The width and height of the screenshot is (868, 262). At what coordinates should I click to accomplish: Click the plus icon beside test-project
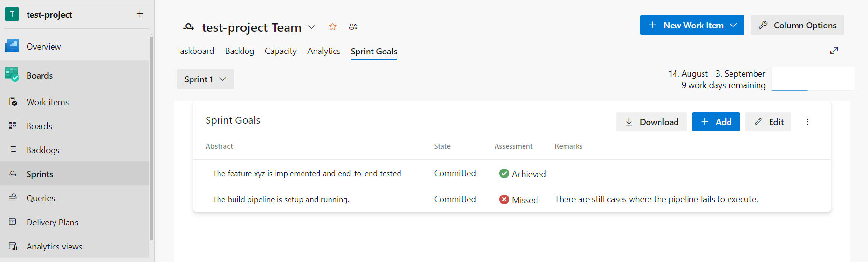[140, 14]
